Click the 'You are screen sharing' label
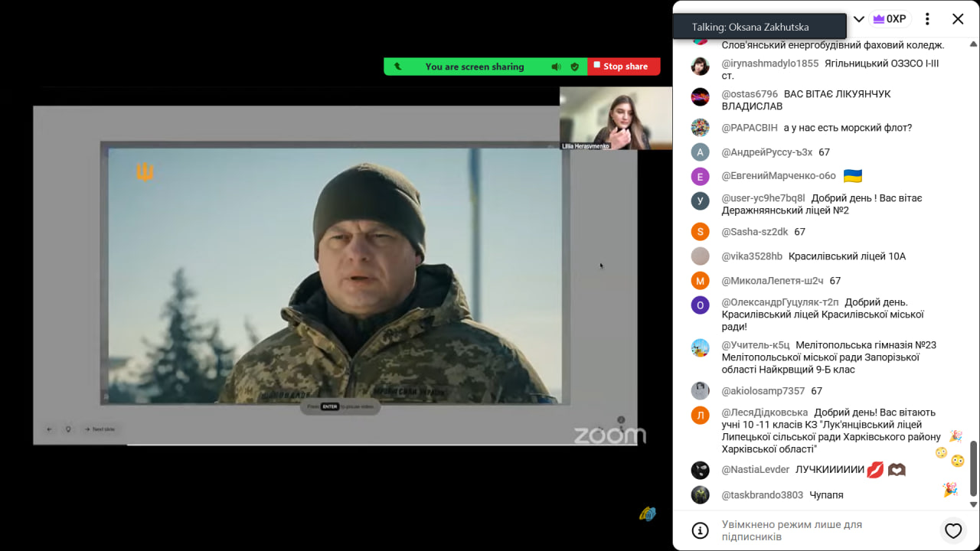Image resolution: width=980 pixels, height=551 pixels. [x=475, y=67]
